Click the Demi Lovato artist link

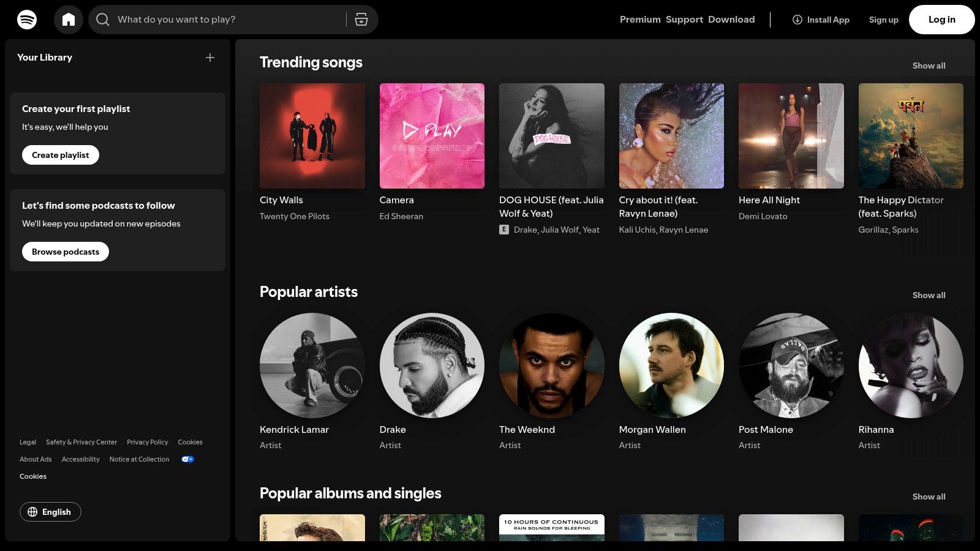coord(763,216)
